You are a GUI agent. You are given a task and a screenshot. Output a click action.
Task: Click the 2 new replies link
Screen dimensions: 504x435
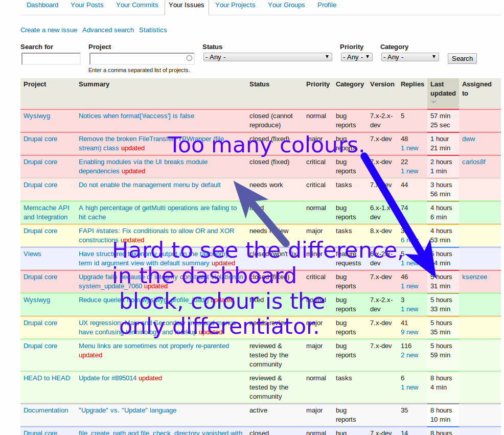pyautogui.click(x=409, y=355)
